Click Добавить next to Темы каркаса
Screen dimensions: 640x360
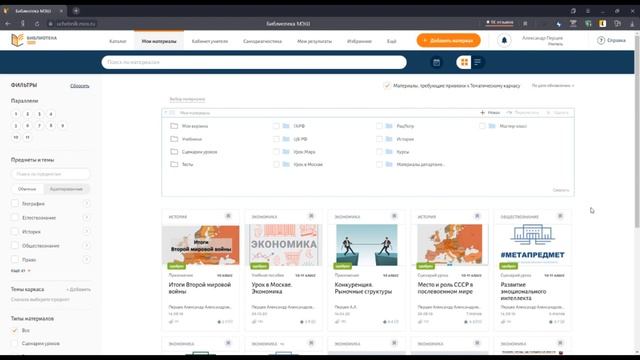click(78, 289)
